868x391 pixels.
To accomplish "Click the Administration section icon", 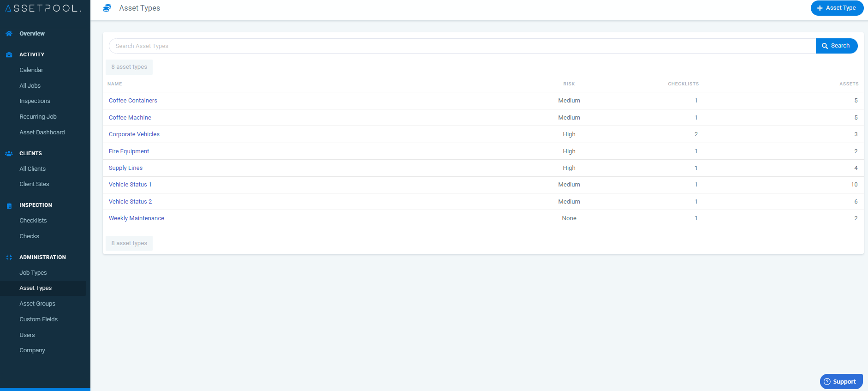I will [x=9, y=257].
